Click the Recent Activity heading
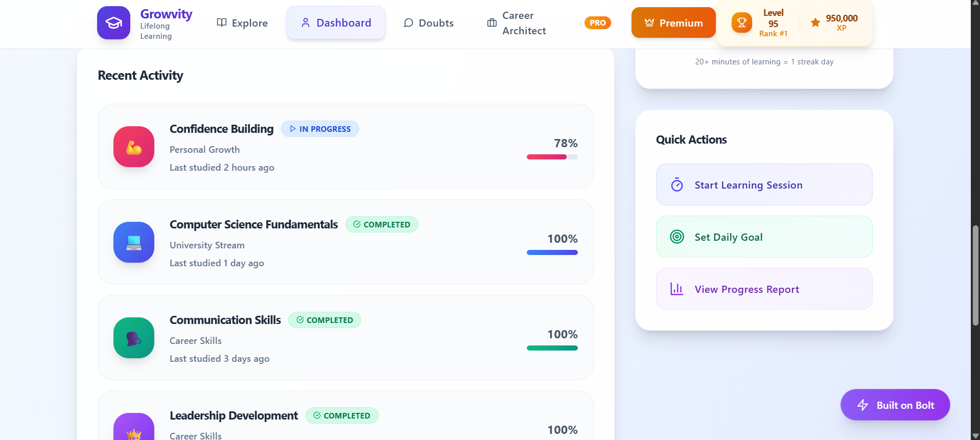980x440 pixels. click(141, 76)
